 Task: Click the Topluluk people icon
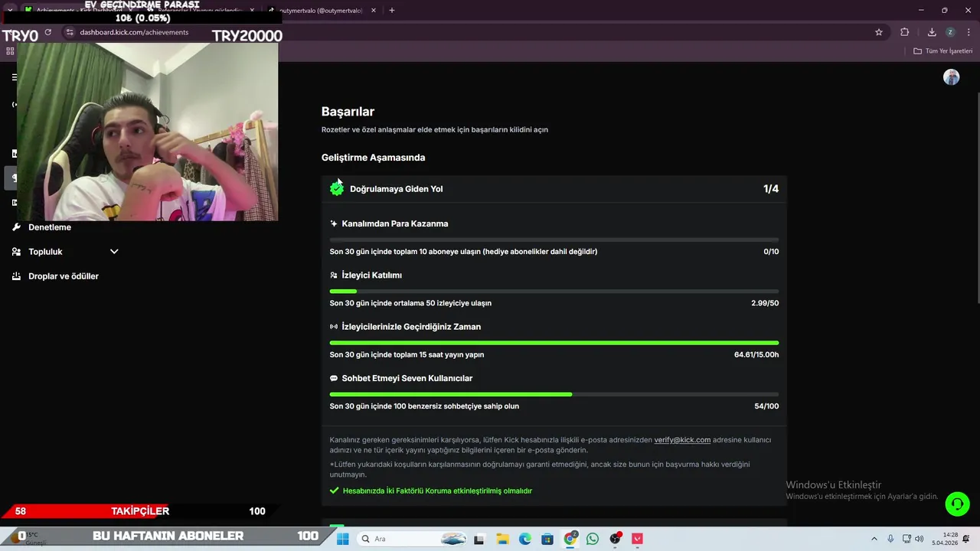[16, 252]
